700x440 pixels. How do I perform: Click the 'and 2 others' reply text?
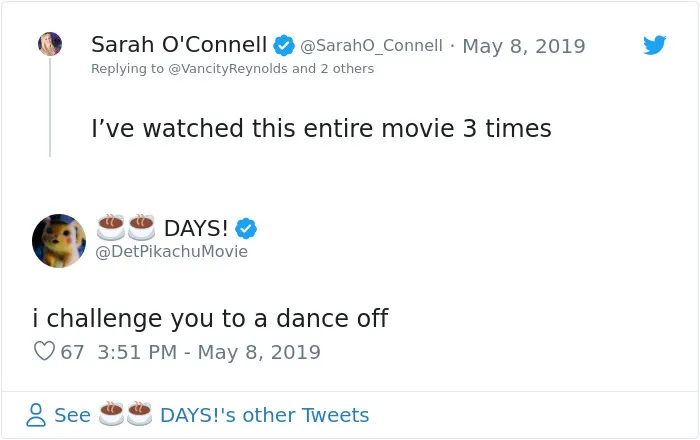(333, 69)
